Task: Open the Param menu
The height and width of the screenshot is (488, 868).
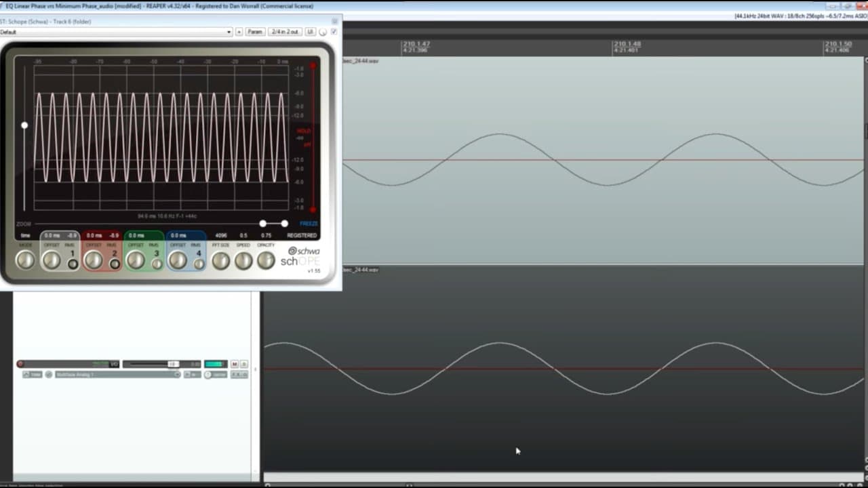Action: (x=254, y=31)
